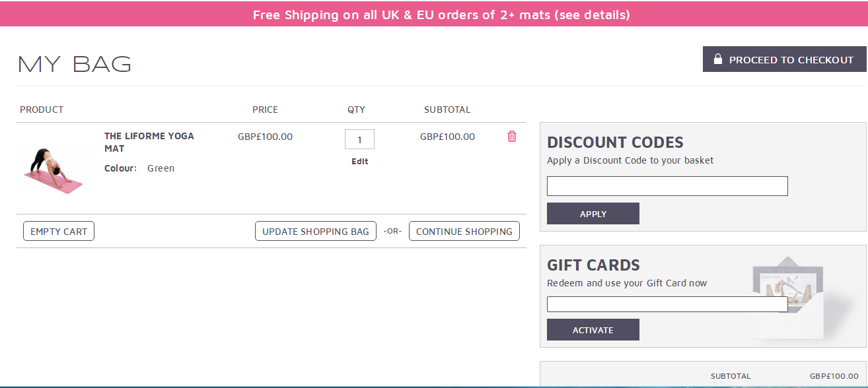Open The Liforme Yoga Mat product link

coord(149,142)
